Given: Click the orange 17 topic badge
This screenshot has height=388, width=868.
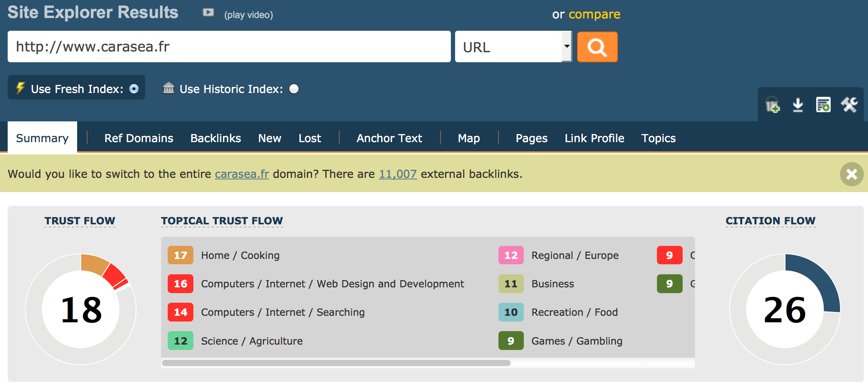Looking at the screenshot, I should [x=180, y=255].
